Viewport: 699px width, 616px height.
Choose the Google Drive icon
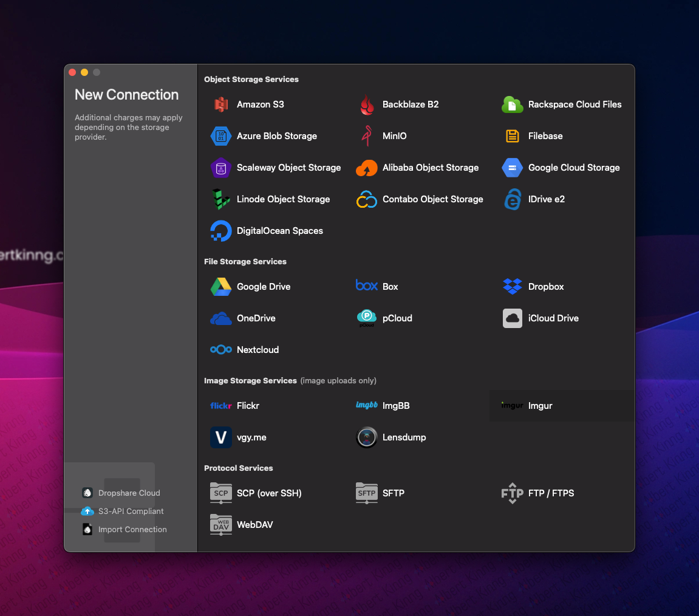[x=220, y=287]
